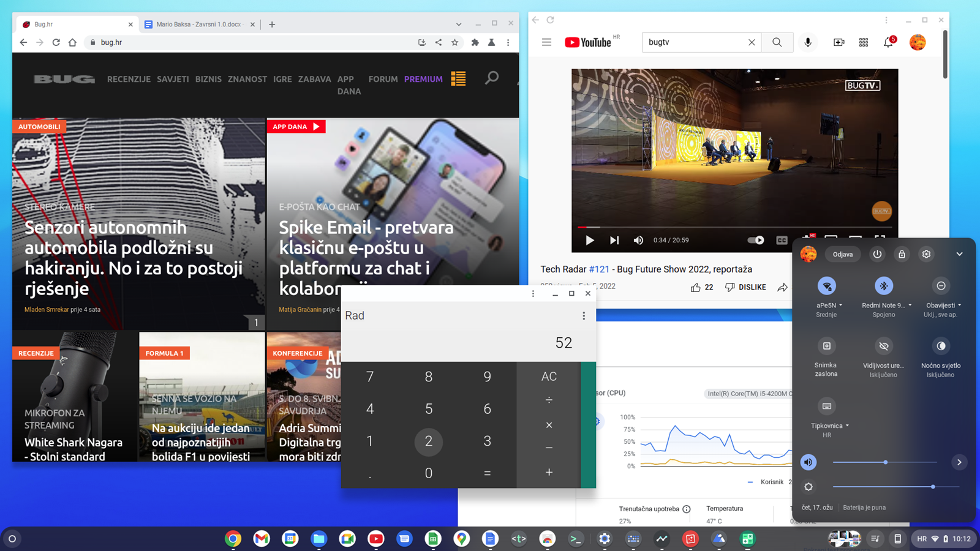Go to Chrome's home page icon
The image size is (980, 551).
click(72, 42)
